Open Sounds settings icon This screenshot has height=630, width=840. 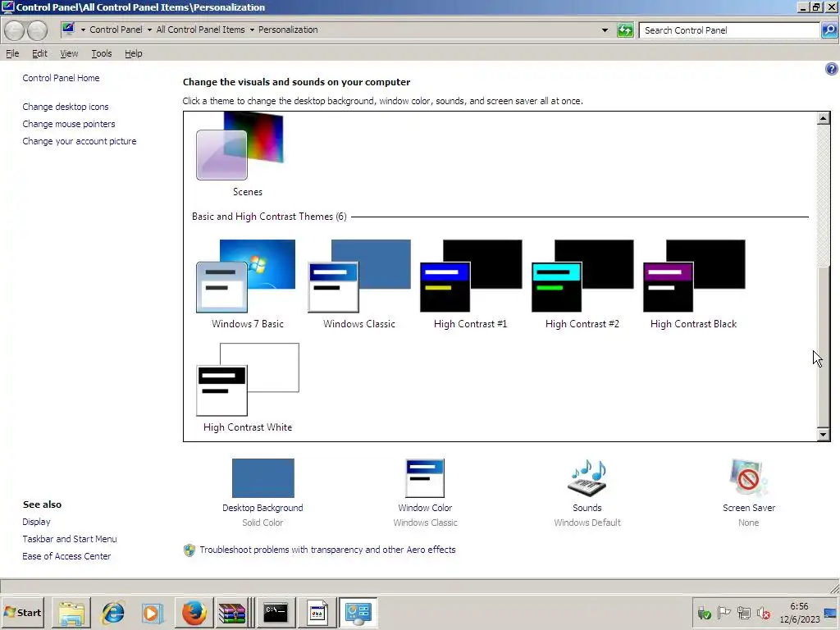pyautogui.click(x=587, y=478)
